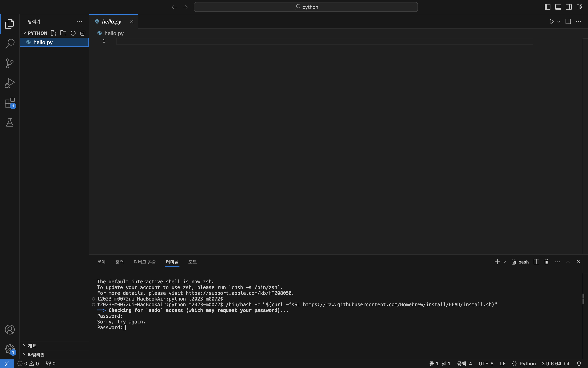
Task: Select Python 3.9.6 64-bit interpreter
Action: [556, 364]
